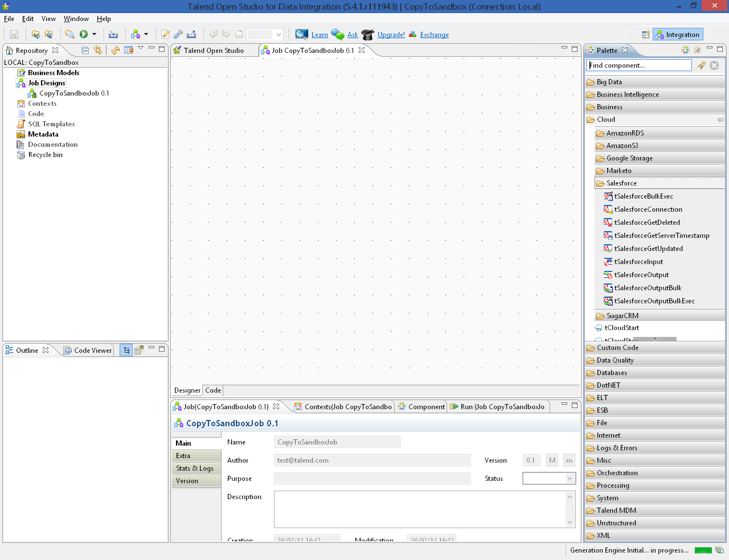Open the Window menu
This screenshot has height=560, width=729.
point(76,19)
